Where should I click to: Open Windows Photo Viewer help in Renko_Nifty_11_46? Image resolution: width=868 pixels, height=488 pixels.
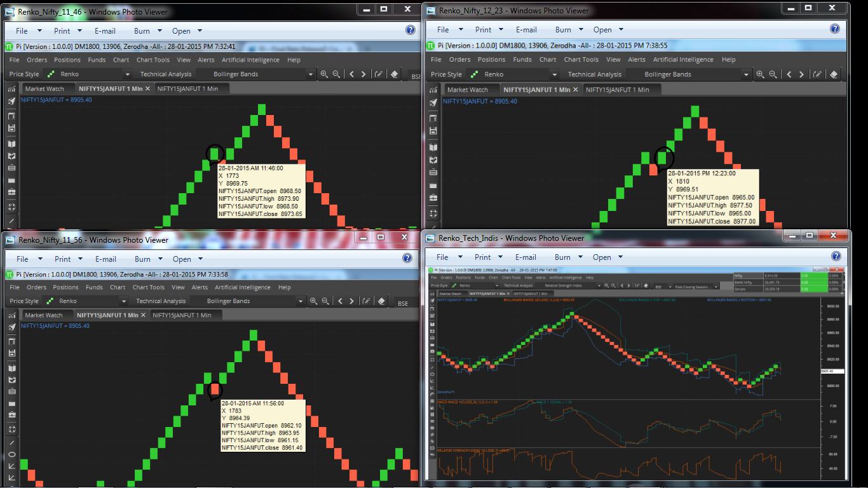(x=410, y=30)
